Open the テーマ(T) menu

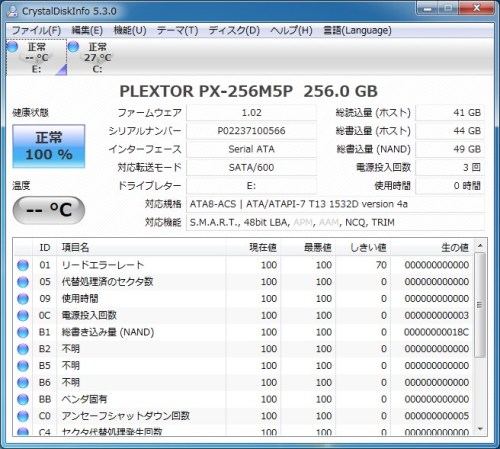(x=177, y=31)
